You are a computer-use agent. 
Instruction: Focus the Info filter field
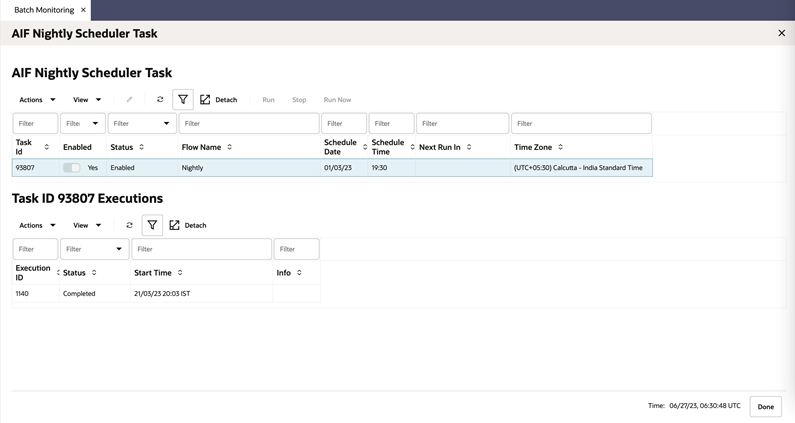coord(297,249)
